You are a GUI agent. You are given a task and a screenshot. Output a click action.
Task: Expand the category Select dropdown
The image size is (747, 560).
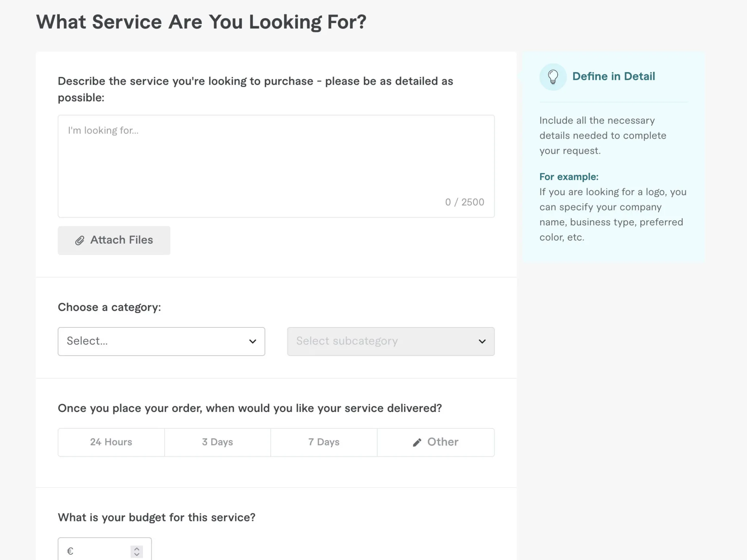pos(161,341)
